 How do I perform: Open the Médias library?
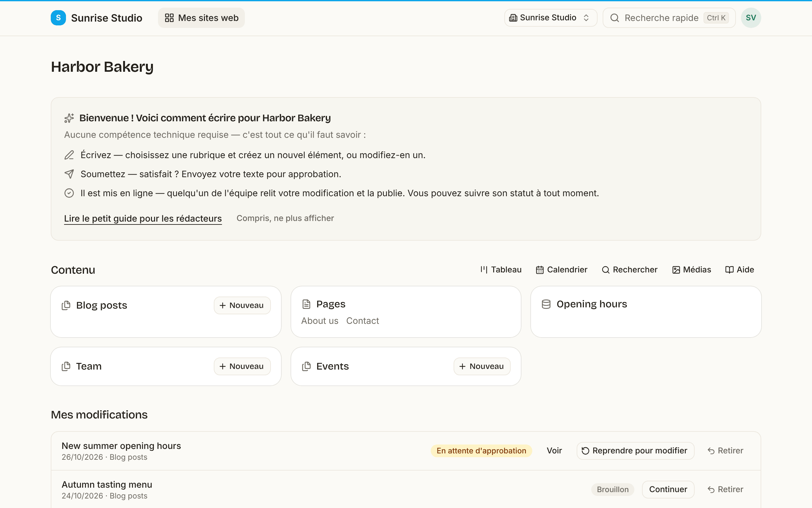tap(691, 270)
